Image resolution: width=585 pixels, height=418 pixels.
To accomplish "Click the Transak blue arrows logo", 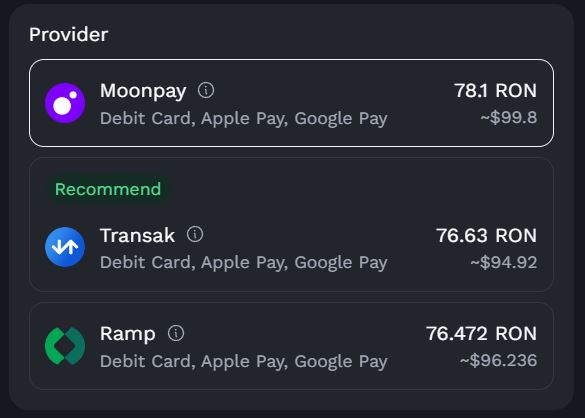I will point(65,247).
